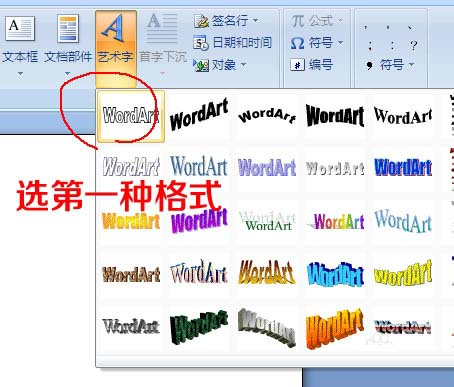Insert 日期和时间 date and time
Viewport: 454px width, 387px height.
coord(232,43)
